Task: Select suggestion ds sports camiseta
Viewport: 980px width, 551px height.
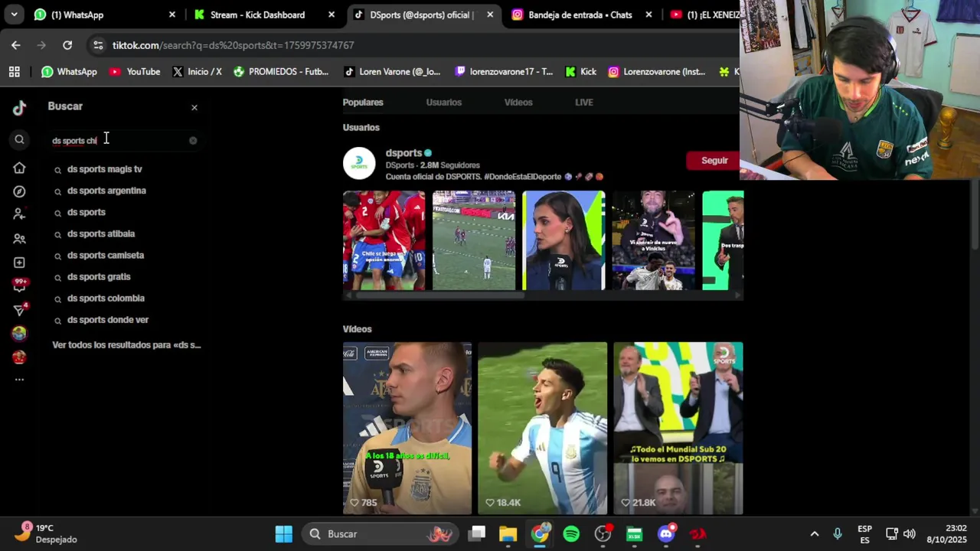Action: click(x=105, y=255)
